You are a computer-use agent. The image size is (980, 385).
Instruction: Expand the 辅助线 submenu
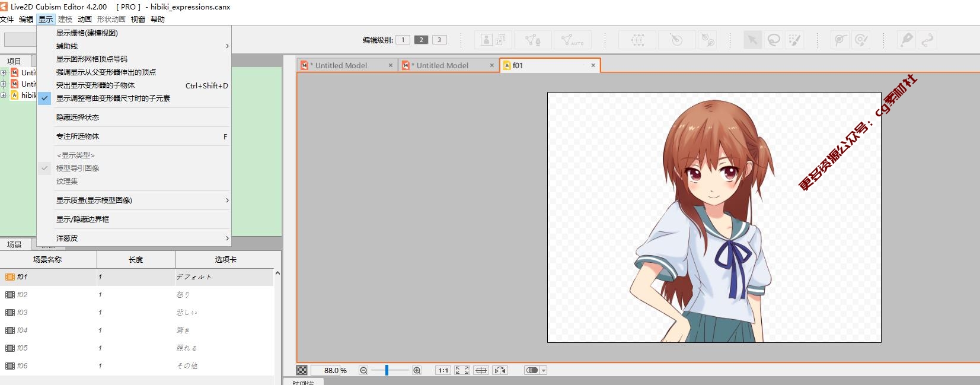coord(133,46)
